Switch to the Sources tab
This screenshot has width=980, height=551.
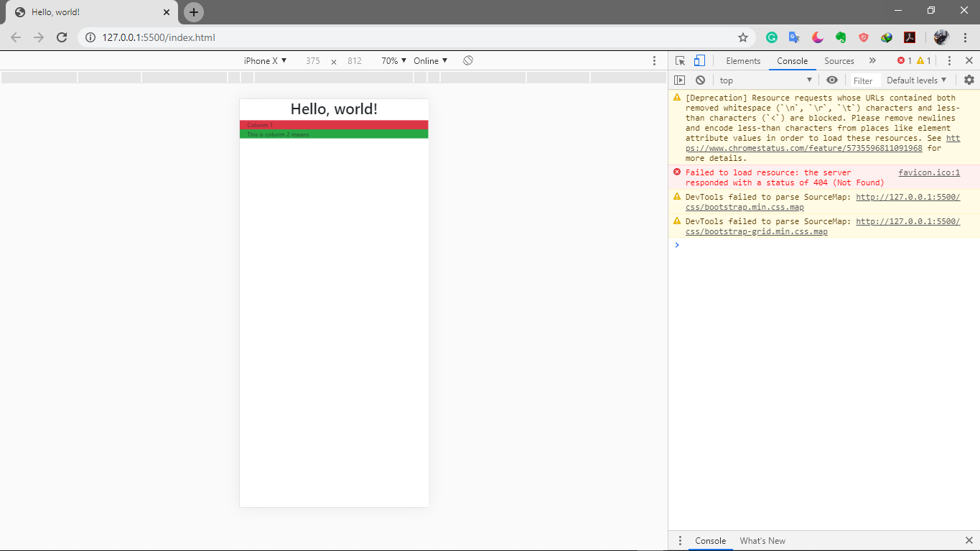tap(839, 61)
